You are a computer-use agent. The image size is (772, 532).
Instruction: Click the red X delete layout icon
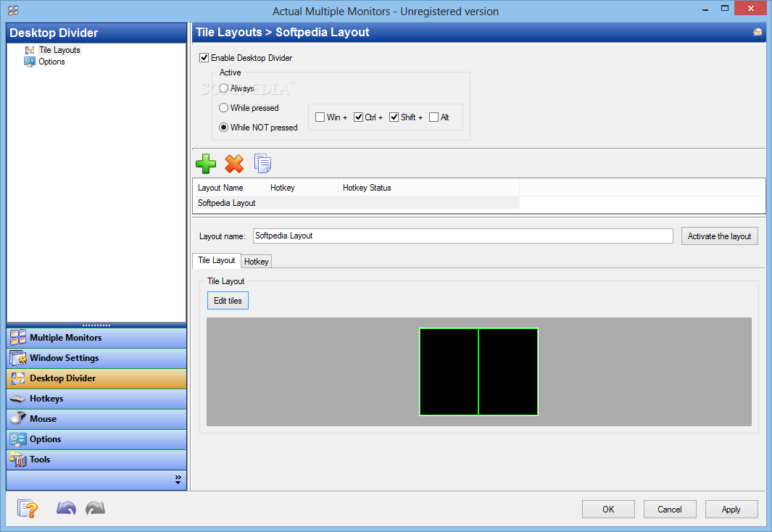tap(234, 164)
